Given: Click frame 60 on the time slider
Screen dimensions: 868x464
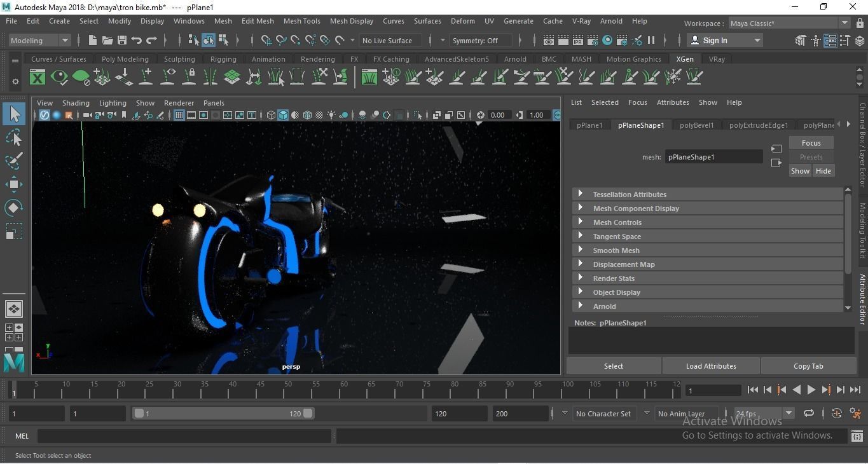Looking at the screenshot, I should click(344, 389).
